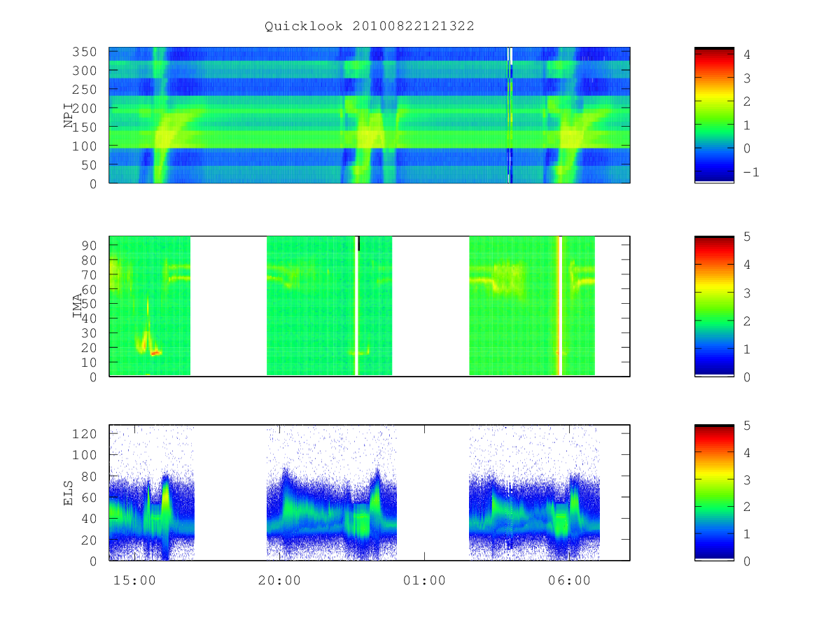Click the NPI axis label
The image size is (840, 630).
(69, 115)
